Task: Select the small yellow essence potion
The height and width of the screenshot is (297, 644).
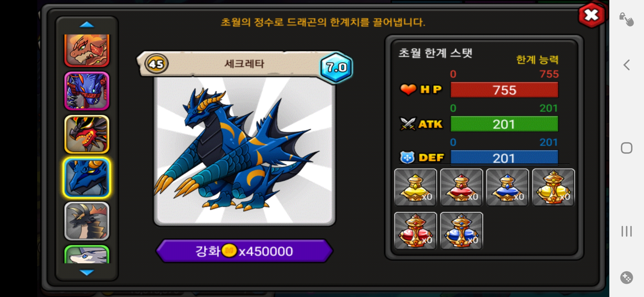Action: (415, 187)
